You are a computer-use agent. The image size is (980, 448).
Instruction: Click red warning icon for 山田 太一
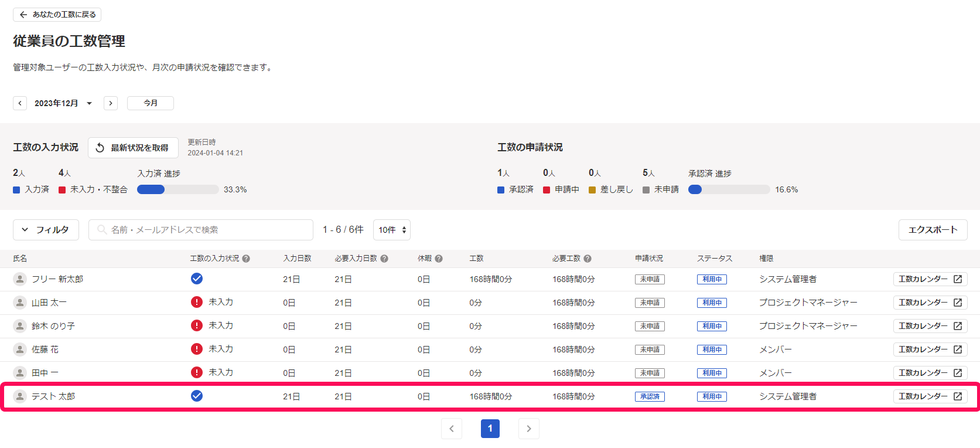coord(197,302)
